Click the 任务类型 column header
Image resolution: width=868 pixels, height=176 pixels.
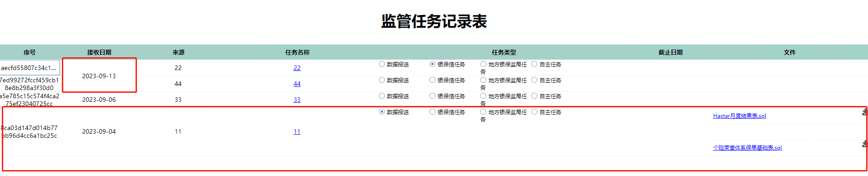tap(504, 52)
